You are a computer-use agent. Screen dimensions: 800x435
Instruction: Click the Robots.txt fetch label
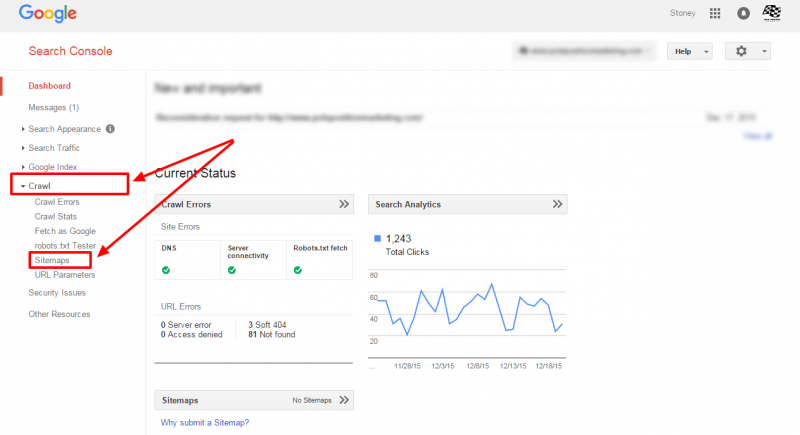pos(320,248)
